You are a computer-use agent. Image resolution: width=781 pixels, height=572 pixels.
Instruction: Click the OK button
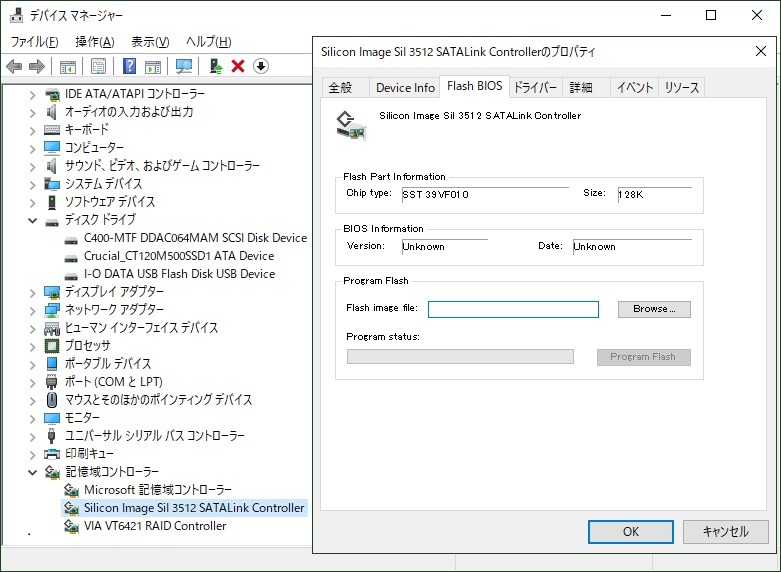pos(631,532)
